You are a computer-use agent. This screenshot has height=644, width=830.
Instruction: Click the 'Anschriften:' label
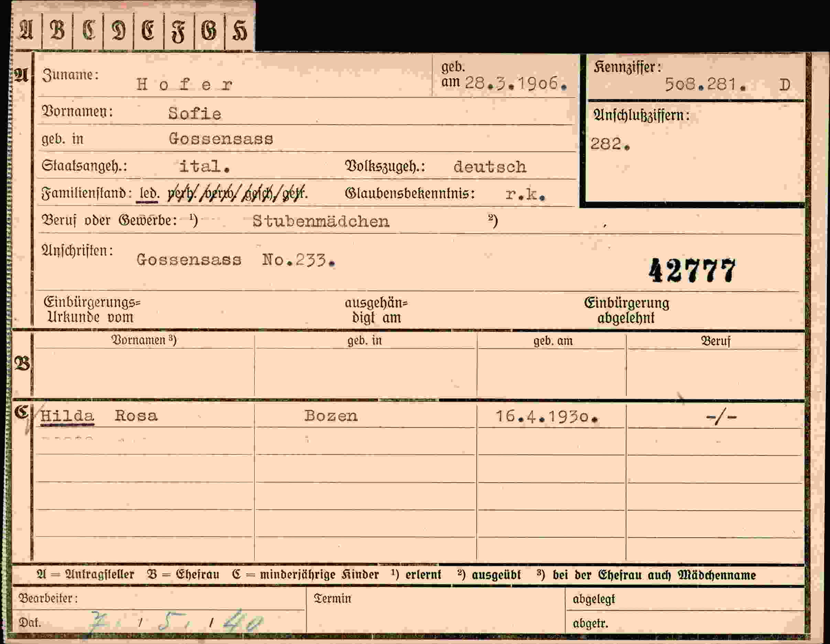click(x=77, y=251)
